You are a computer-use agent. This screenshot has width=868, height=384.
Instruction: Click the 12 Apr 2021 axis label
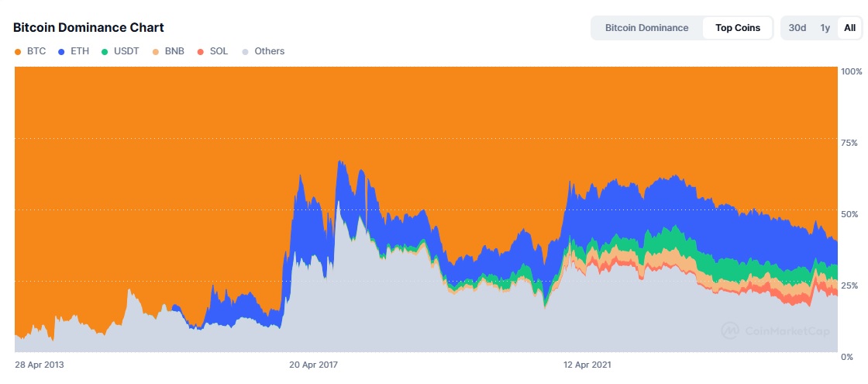pyautogui.click(x=587, y=365)
